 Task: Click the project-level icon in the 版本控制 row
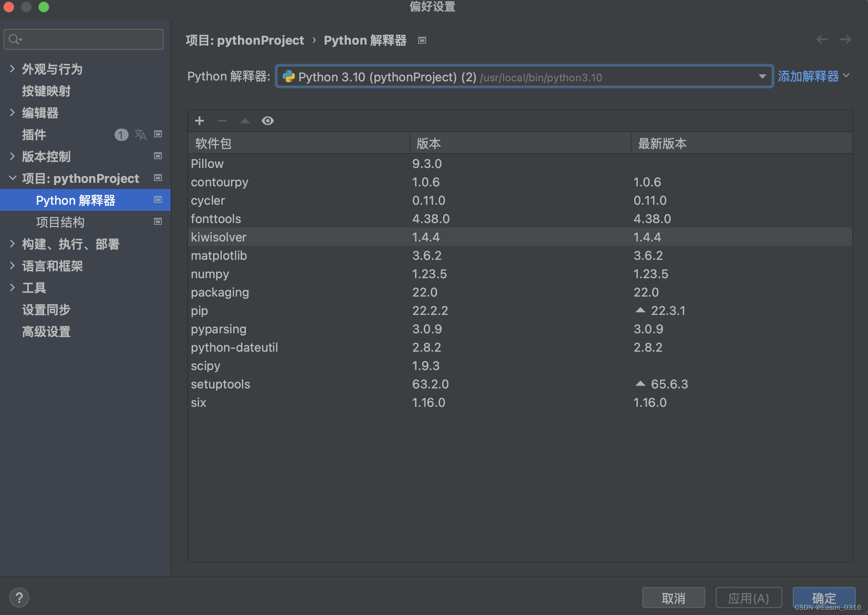(158, 156)
